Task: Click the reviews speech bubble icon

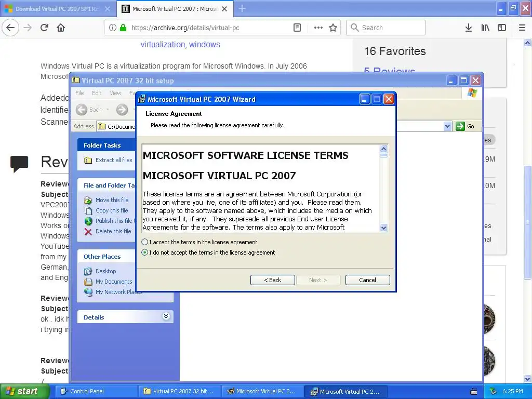Action: click(x=19, y=164)
